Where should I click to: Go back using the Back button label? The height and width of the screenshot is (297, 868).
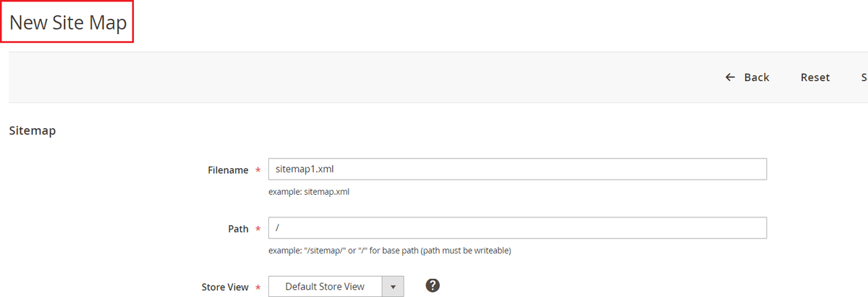click(x=757, y=78)
